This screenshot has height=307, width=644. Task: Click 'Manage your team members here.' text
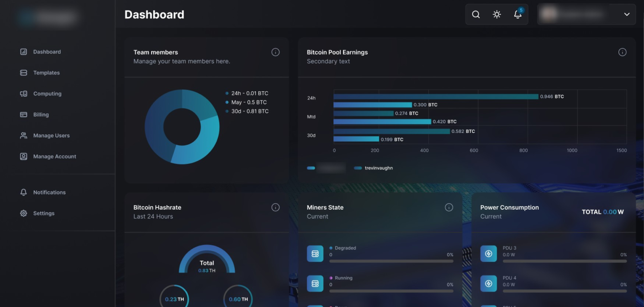coord(182,61)
